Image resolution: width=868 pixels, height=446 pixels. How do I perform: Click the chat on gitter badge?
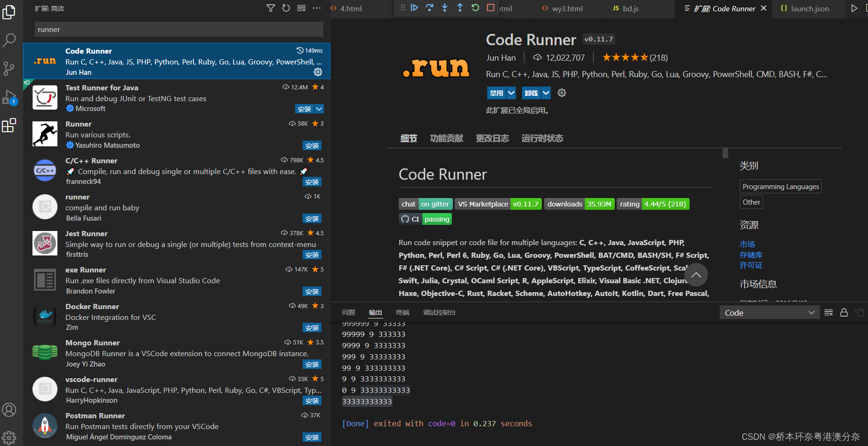click(426, 204)
